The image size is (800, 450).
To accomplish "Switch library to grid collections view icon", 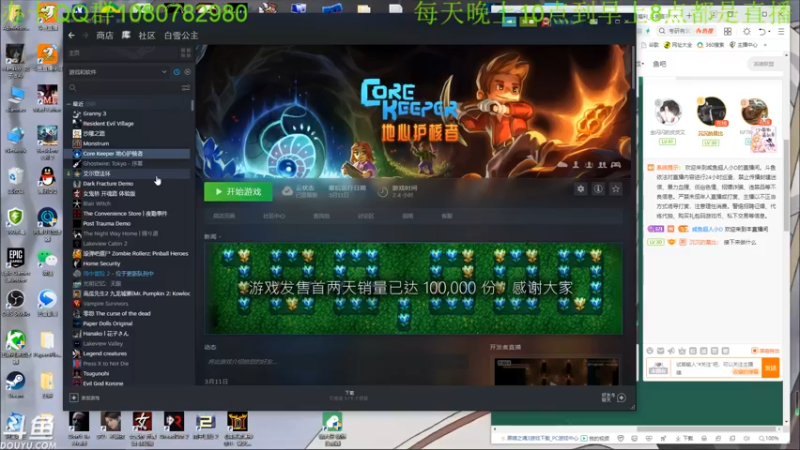I will point(186,53).
